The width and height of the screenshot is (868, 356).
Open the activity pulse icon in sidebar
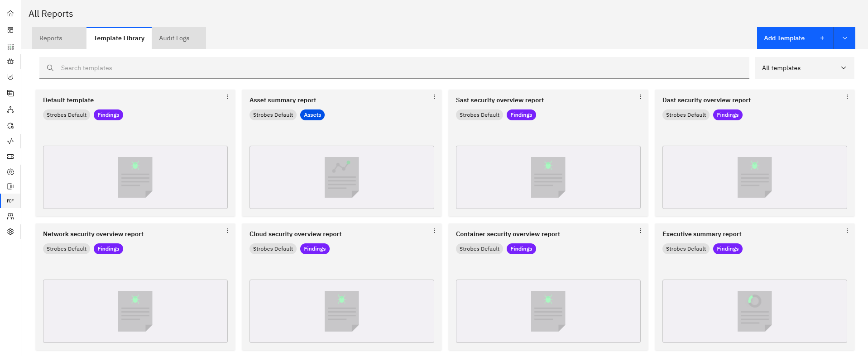[x=10, y=141]
